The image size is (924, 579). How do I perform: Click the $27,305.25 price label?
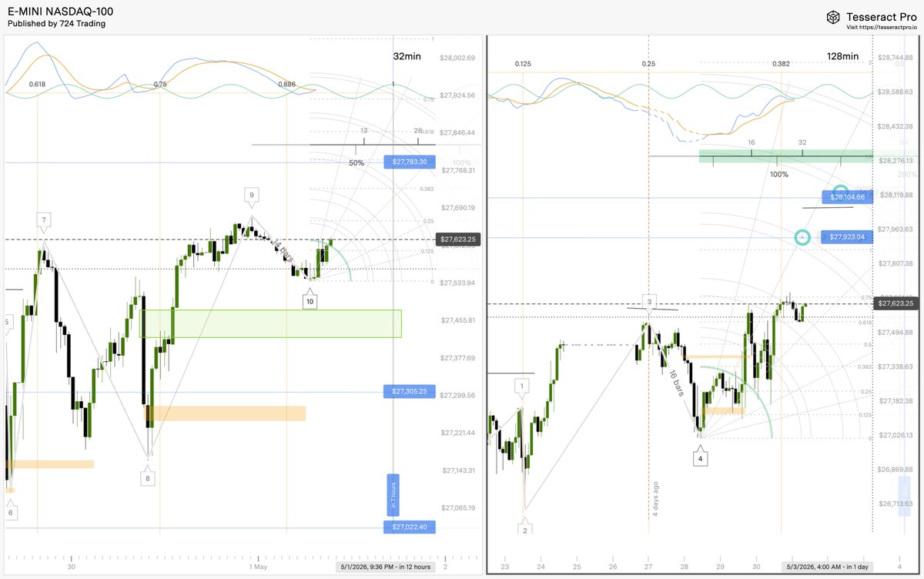[x=410, y=391]
